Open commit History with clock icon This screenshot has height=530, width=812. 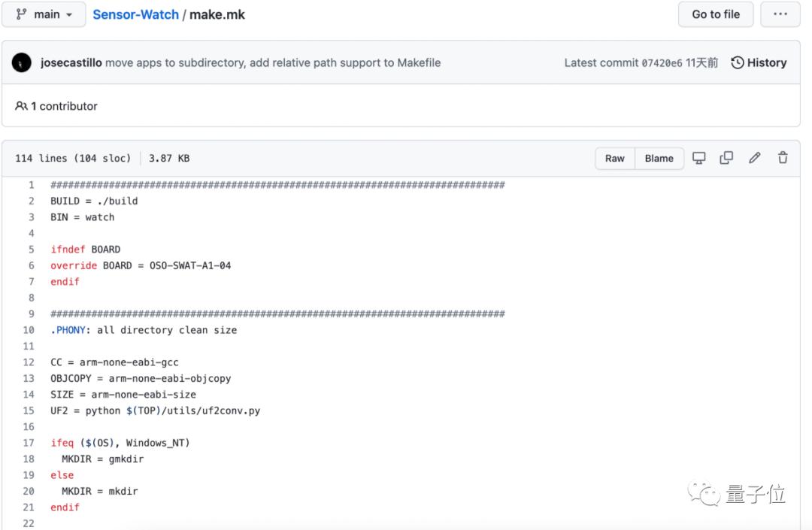tap(759, 63)
